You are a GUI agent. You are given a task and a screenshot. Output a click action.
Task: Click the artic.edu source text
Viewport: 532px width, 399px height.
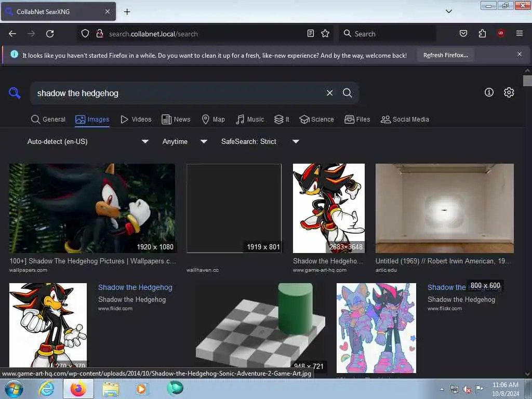click(x=386, y=270)
